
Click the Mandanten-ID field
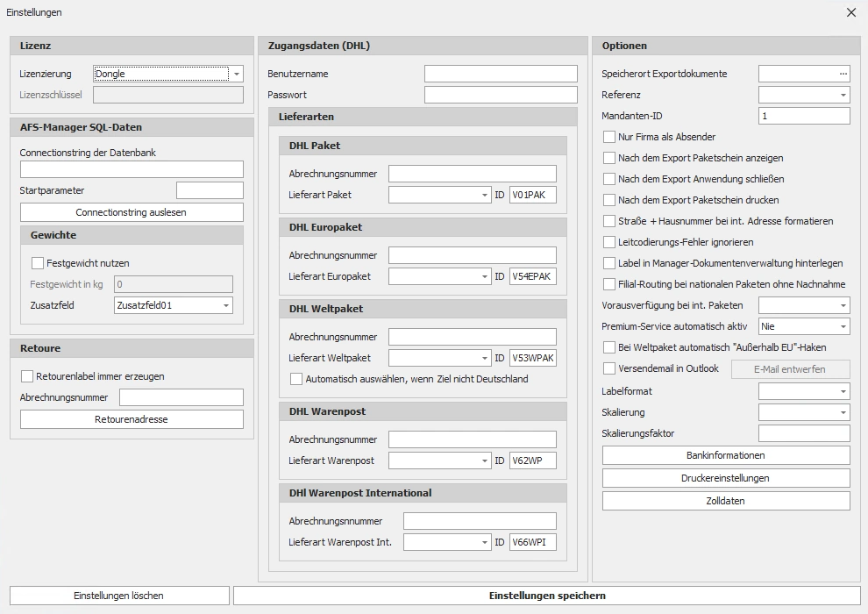(804, 116)
